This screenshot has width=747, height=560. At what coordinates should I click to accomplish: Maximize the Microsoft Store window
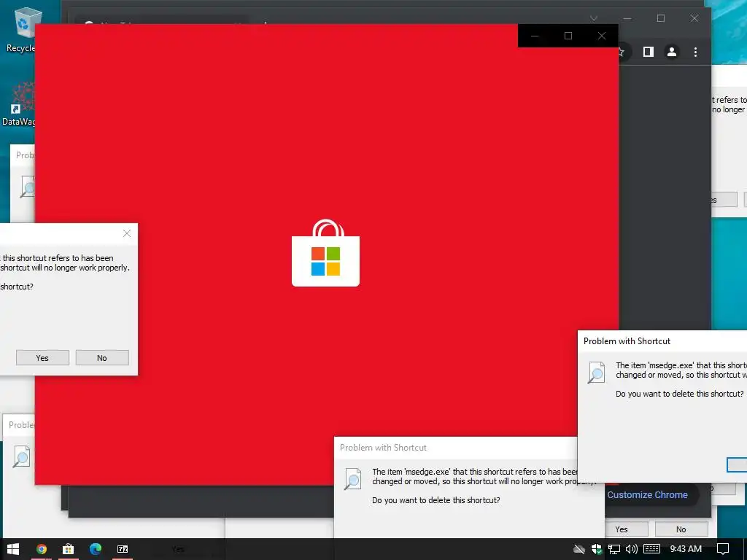click(x=568, y=36)
